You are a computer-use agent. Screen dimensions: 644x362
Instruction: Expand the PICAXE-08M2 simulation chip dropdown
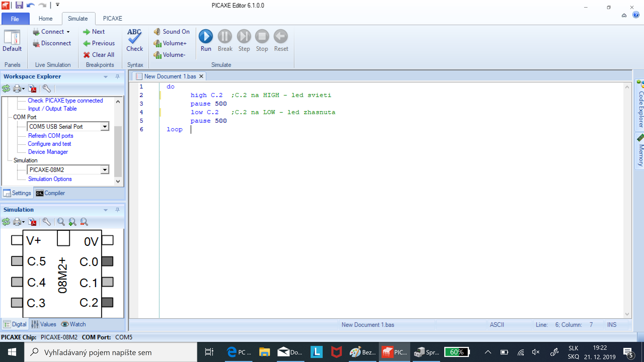click(x=105, y=170)
